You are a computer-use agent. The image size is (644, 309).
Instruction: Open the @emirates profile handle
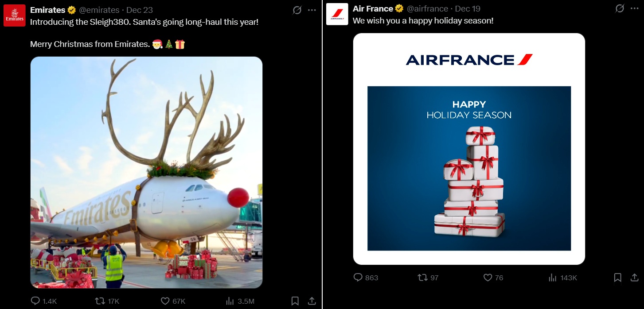point(99,10)
